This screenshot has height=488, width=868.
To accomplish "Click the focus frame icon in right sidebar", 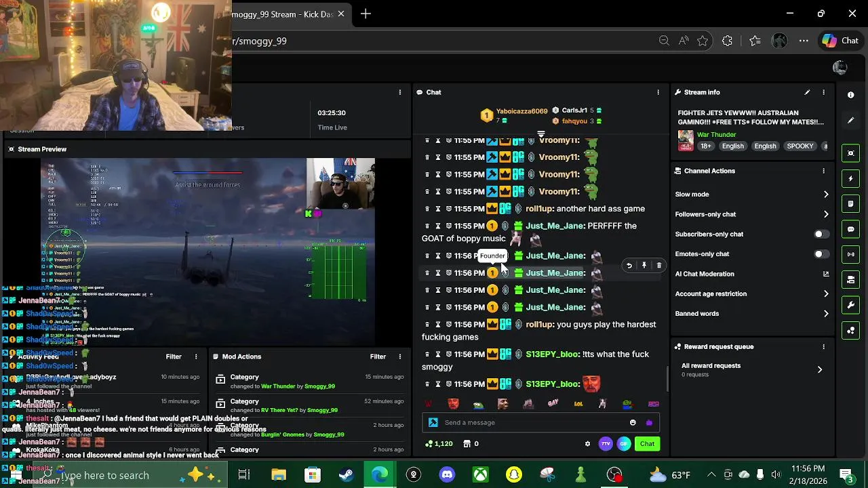I will click(x=851, y=153).
